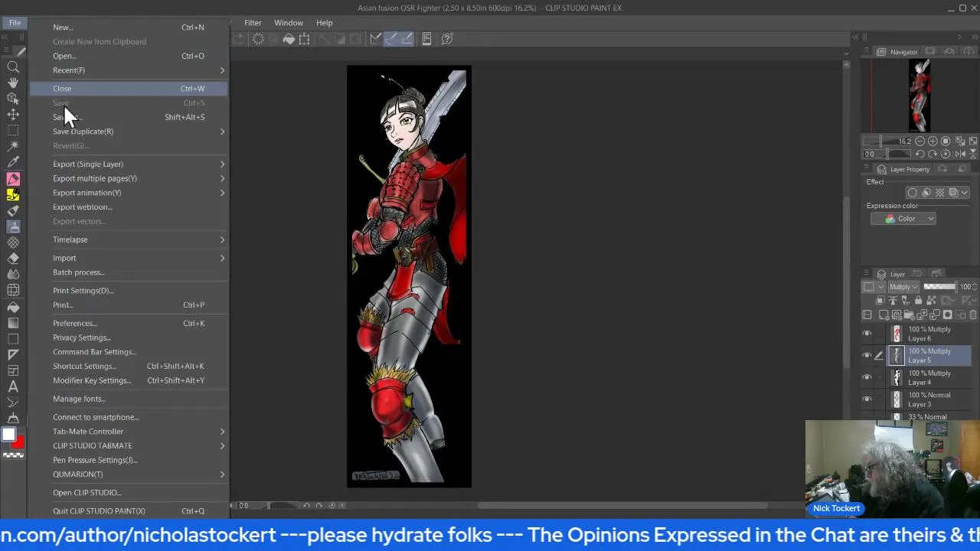Click Manage fonts... entry
Viewport: 980px width, 551px height.
tap(129, 399)
